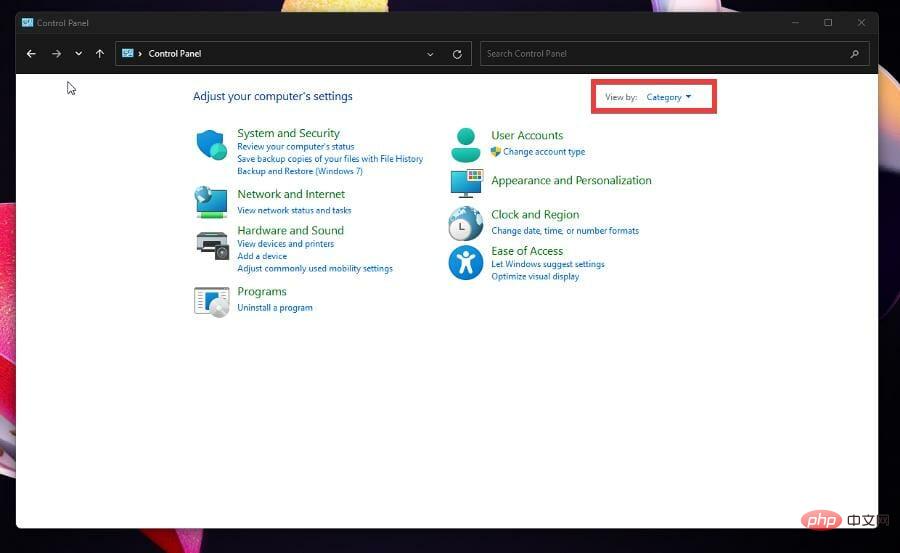Open the recent locations dropdown arrow
This screenshot has width=900, height=553.
coord(79,53)
